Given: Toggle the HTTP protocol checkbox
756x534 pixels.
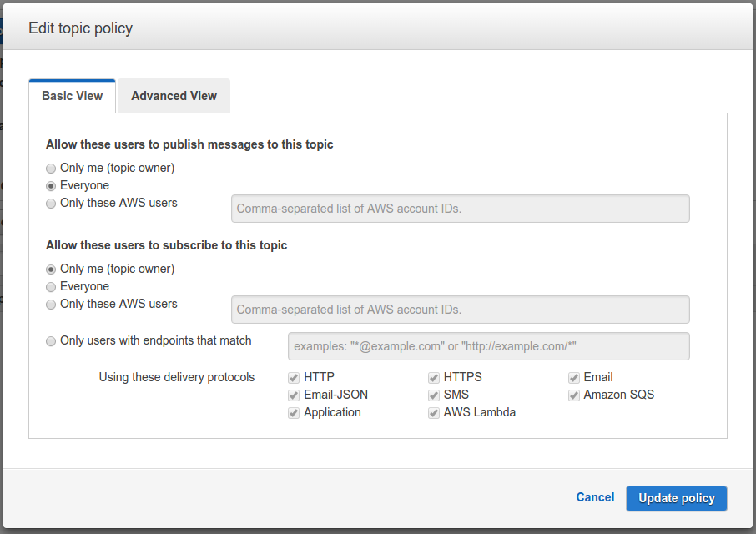Looking at the screenshot, I should pos(294,378).
